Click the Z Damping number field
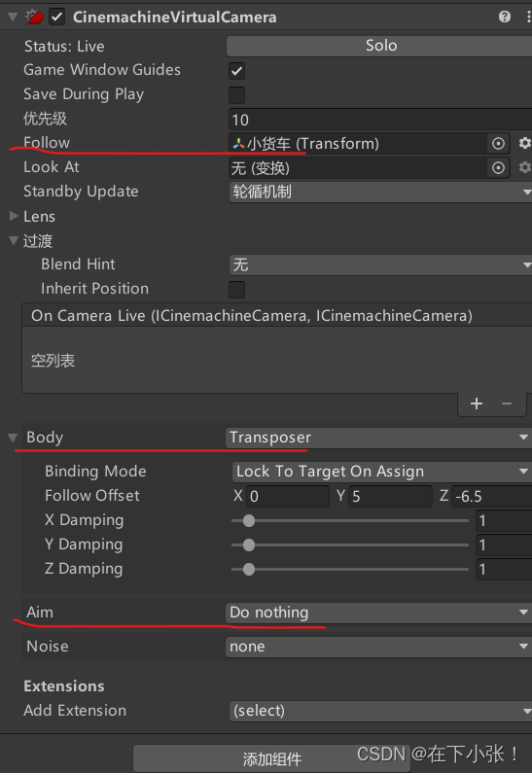 pyautogui.click(x=504, y=570)
